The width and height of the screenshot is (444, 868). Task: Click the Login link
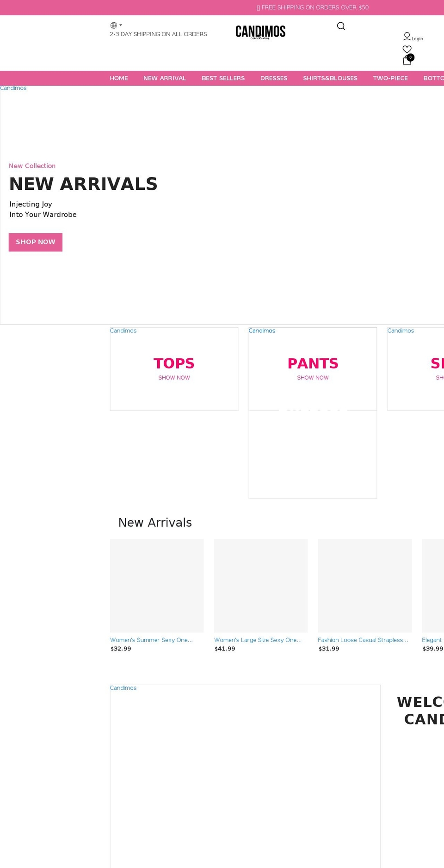click(417, 39)
